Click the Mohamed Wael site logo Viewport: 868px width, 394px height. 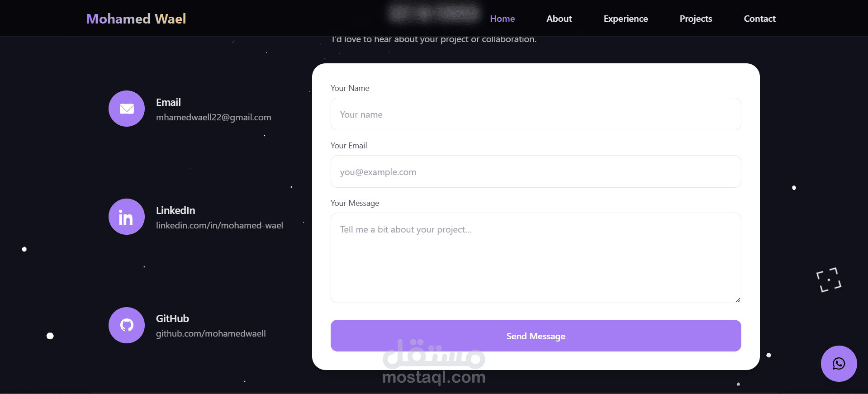(x=136, y=19)
